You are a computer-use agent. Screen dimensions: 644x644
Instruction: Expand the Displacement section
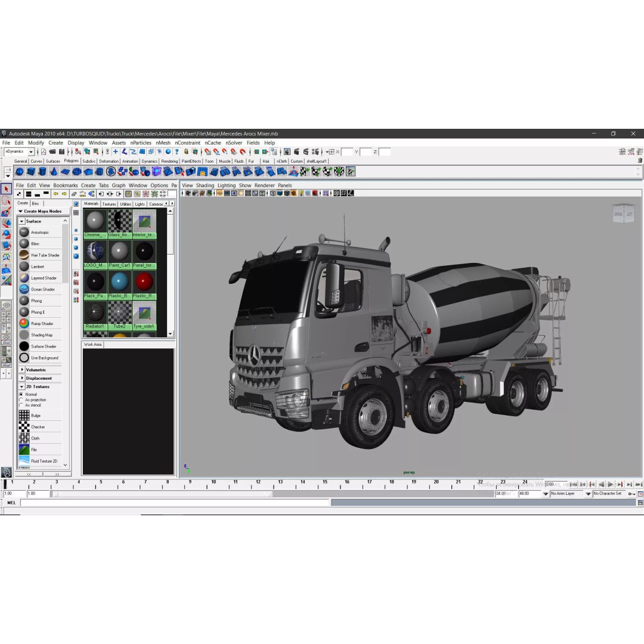[x=22, y=378]
